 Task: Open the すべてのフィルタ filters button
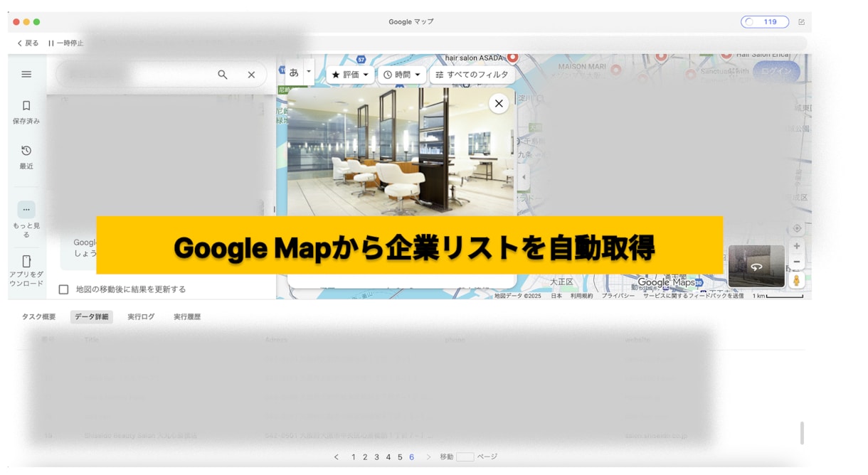click(x=472, y=75)
